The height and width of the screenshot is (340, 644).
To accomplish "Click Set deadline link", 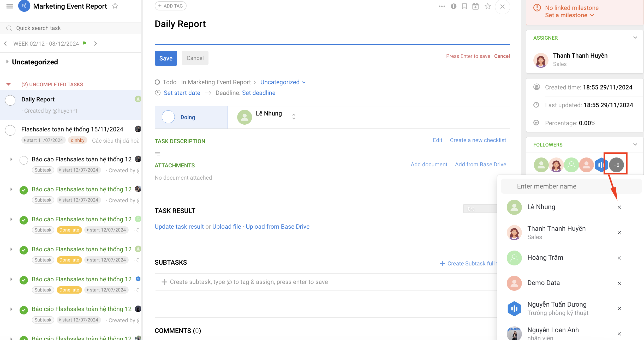I will click(259, 93).
